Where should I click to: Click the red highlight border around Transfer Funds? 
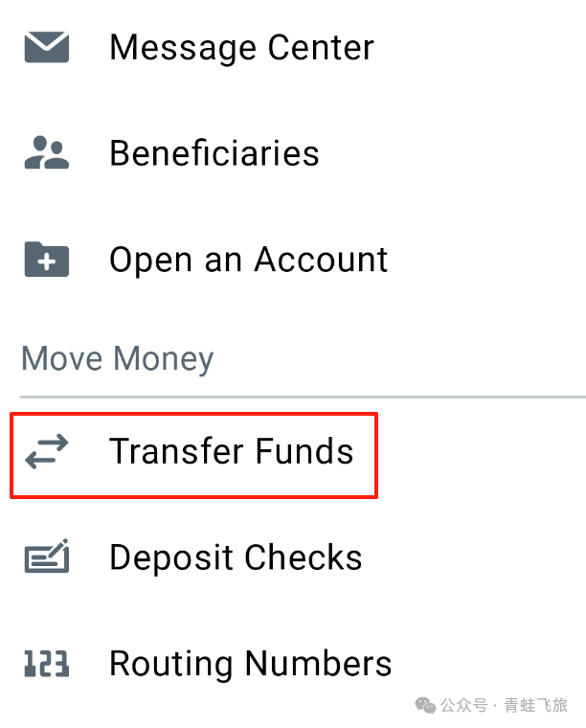coord(376,455)
